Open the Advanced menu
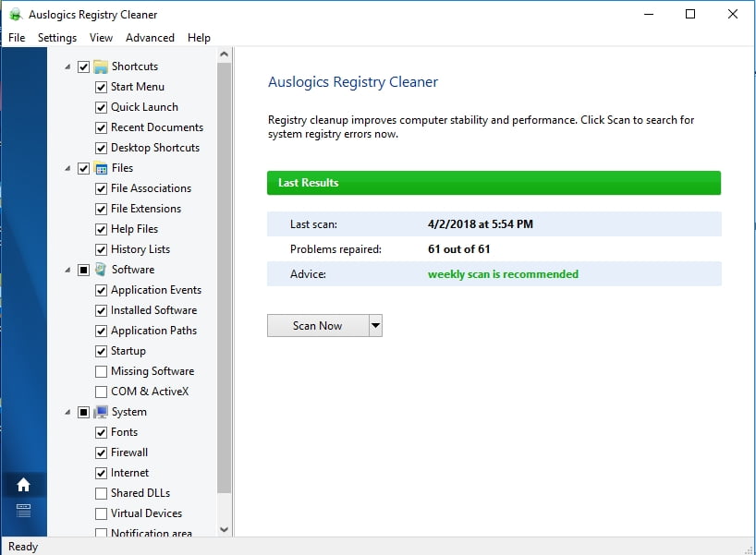 [x=150, y=38]
